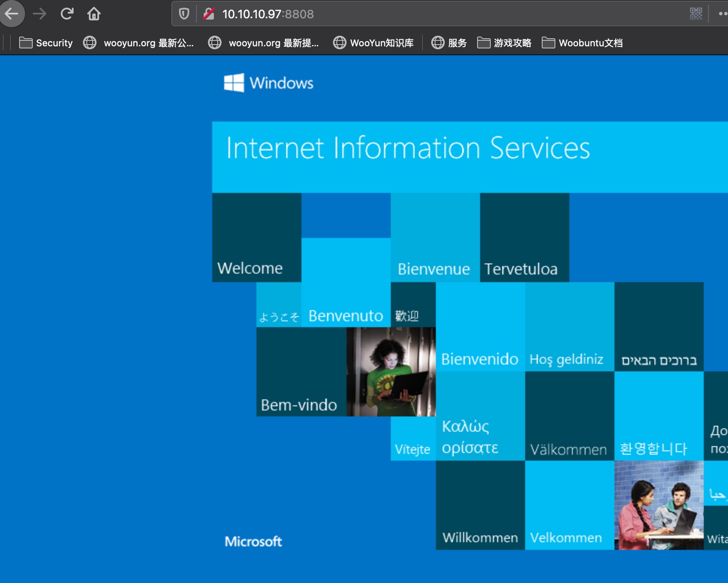Click the Καλώς ορίσατε tile

coord(481,416)
